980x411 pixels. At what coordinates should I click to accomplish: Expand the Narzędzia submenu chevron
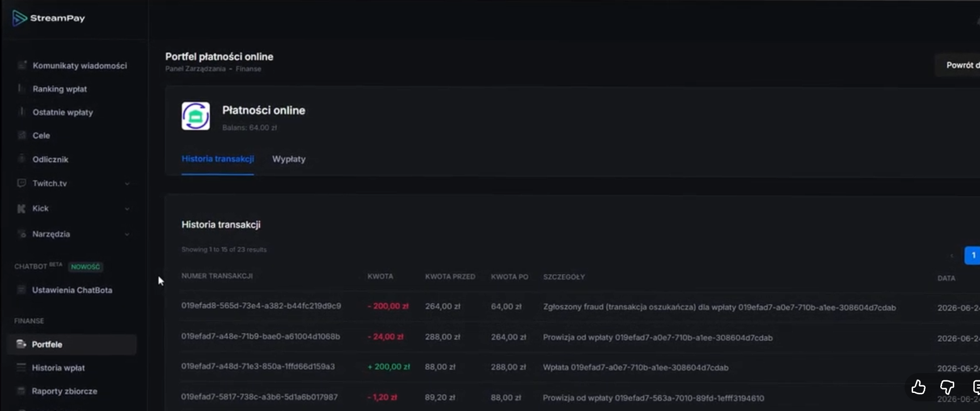point(127,234)
